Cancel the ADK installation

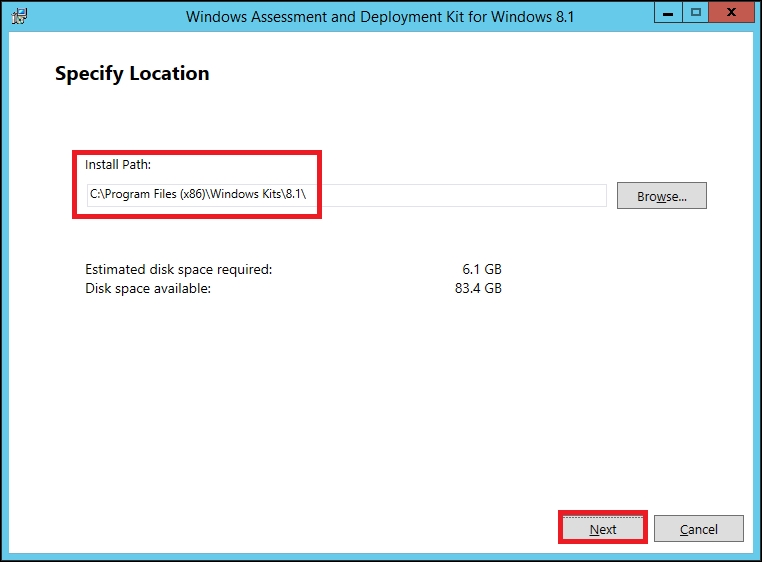698,528
